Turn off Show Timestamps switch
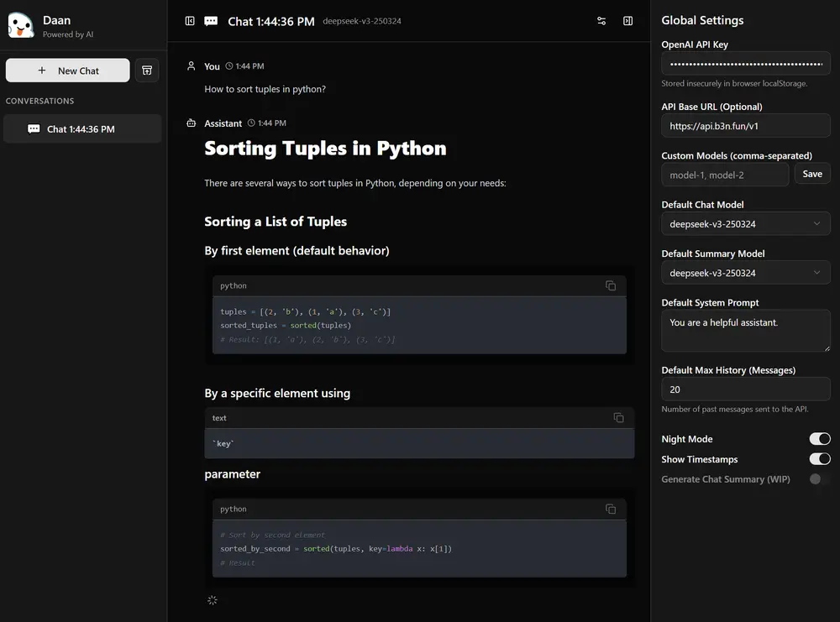Viewport: 840px width, 622px height. coord(819,459)
